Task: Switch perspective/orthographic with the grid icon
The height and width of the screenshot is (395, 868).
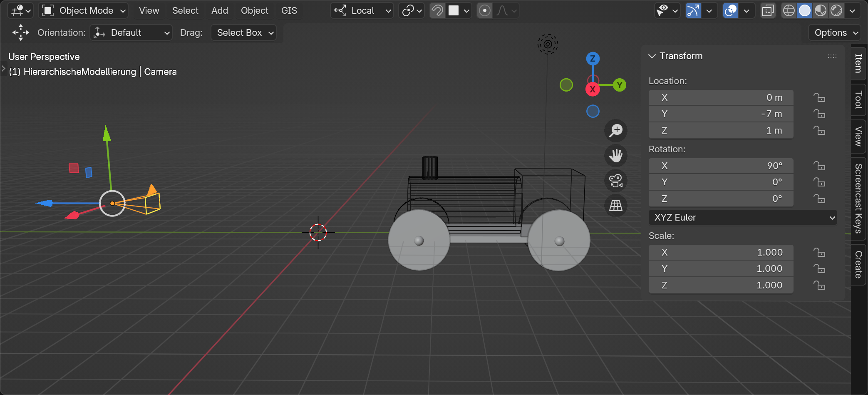Action: 616,206
